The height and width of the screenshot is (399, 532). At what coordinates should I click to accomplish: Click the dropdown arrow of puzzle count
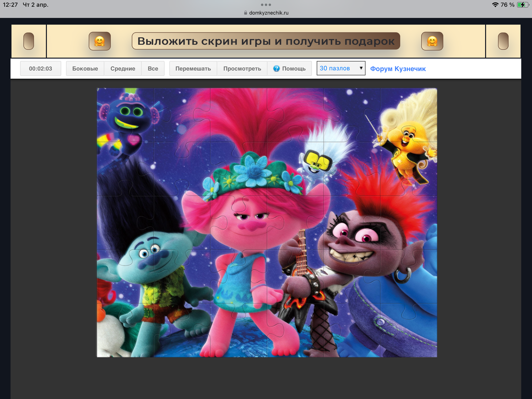361,68
